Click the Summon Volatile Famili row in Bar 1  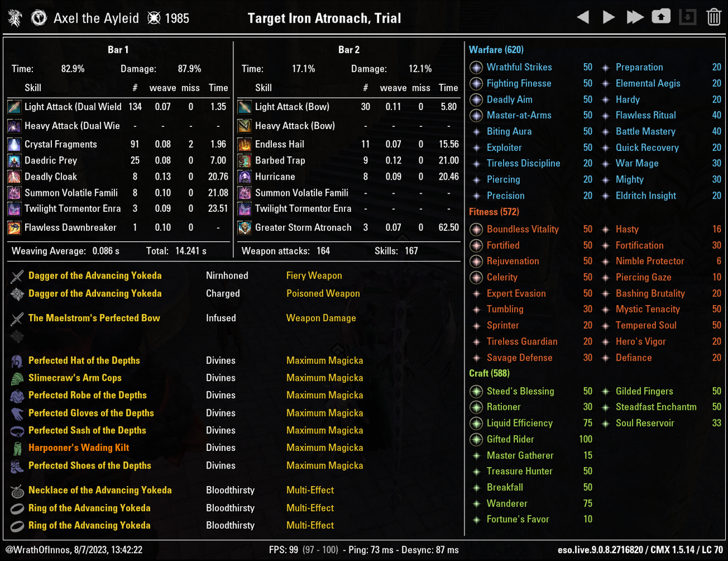click(118, 193)
